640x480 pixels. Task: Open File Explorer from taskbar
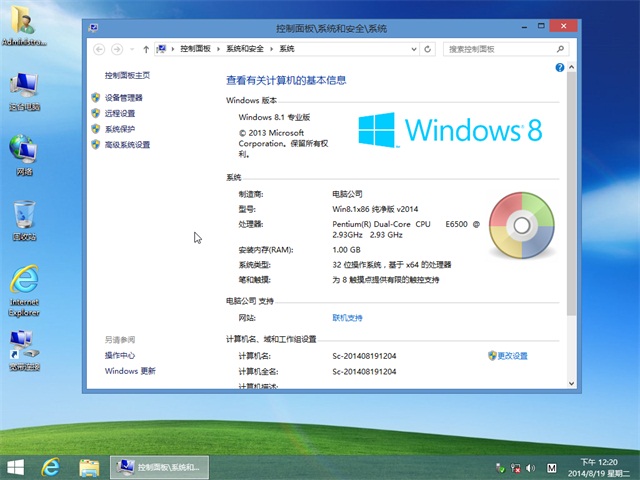click(x=89, y=468)
